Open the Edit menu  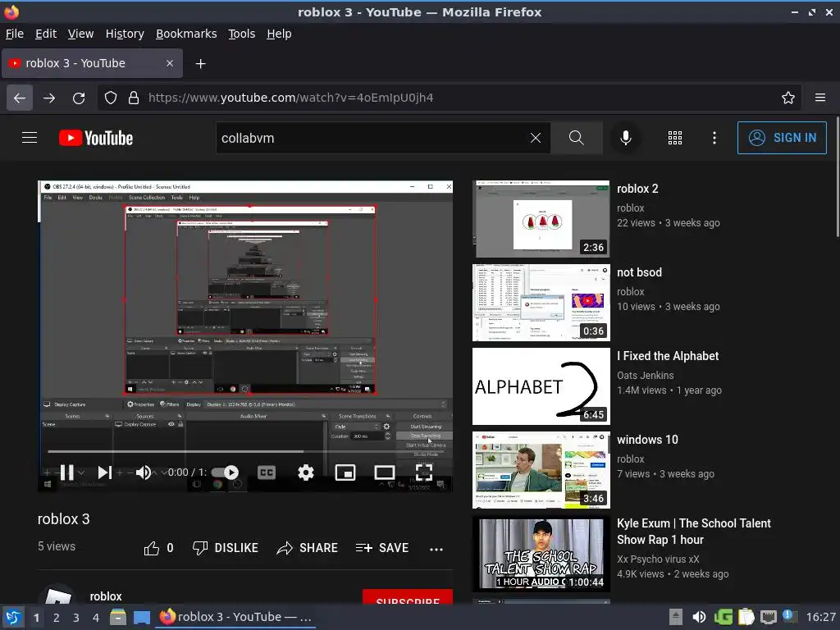(x=46, y=34)
